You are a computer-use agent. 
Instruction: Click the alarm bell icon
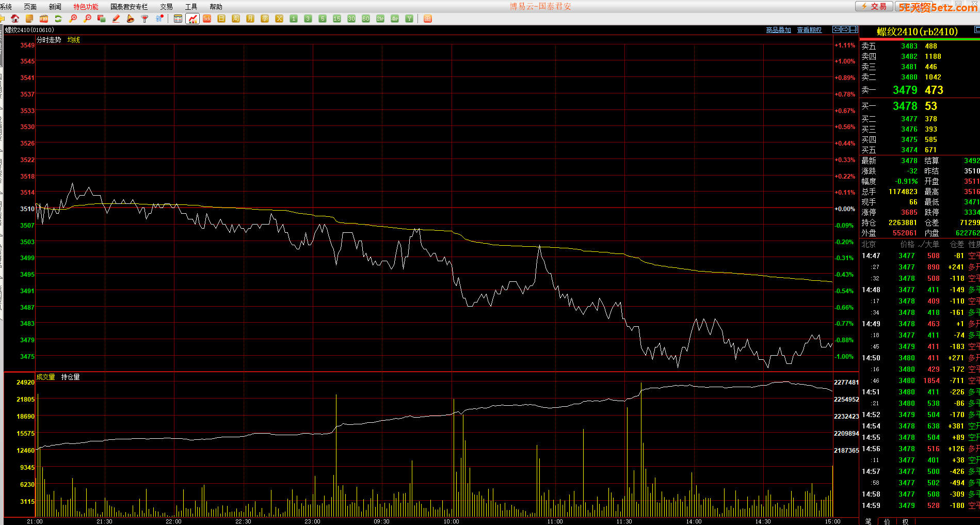[131, 19]
